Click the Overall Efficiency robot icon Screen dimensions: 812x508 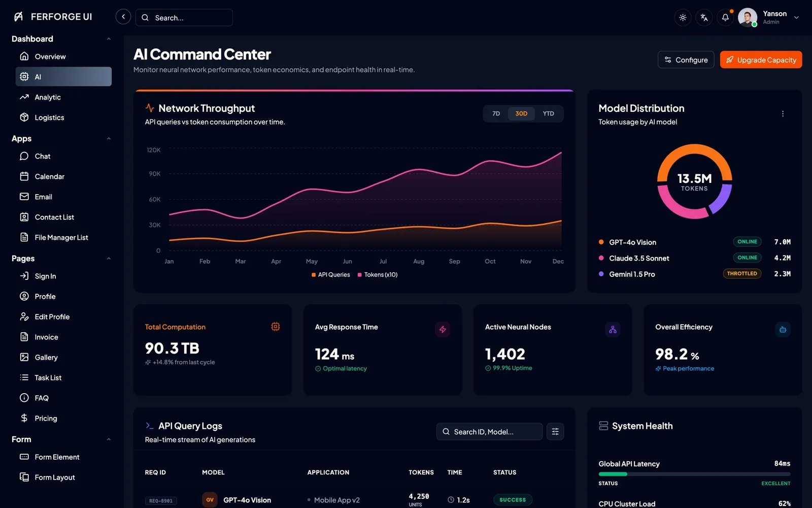[x=783, y=329]
